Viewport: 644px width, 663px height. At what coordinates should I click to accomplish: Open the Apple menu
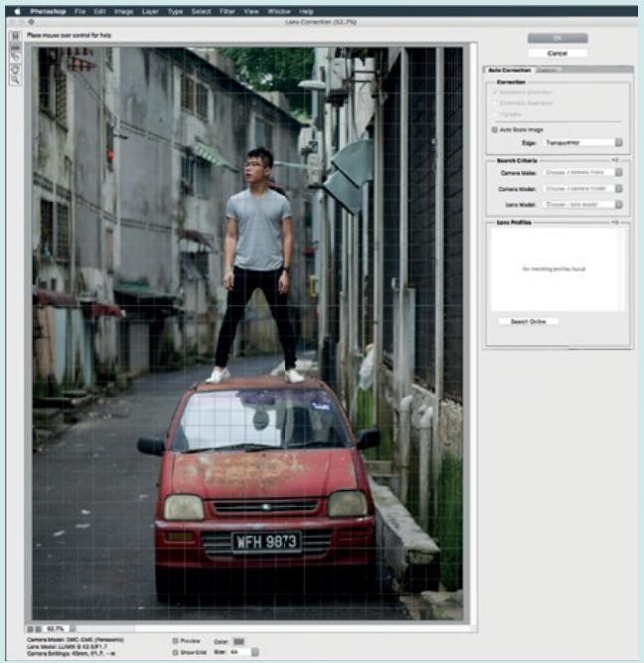point(17,11)
